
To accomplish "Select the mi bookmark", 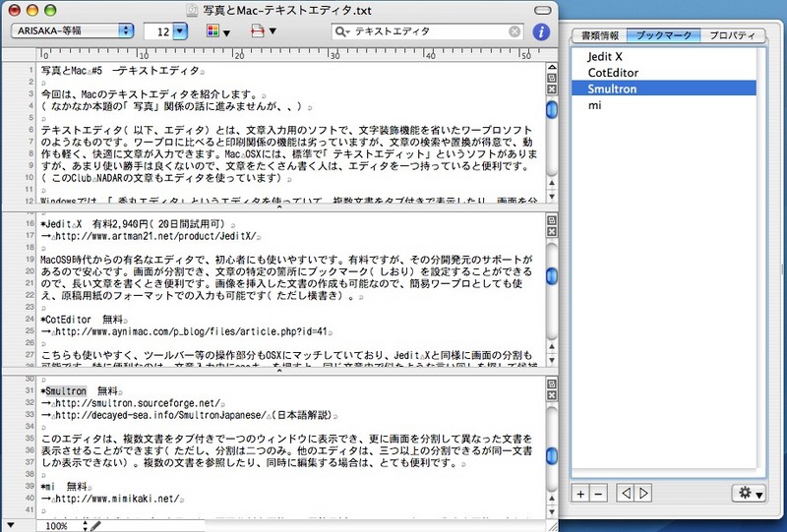I will tap(663, 105).
